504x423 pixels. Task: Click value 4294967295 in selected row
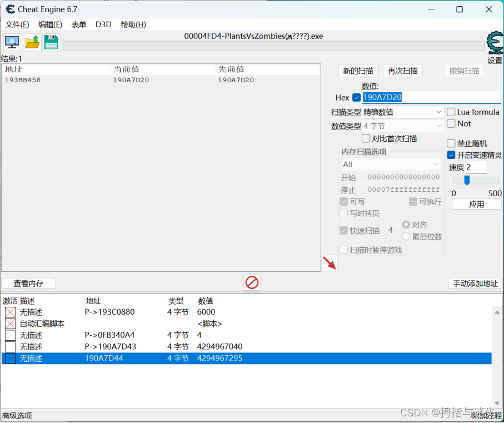(219, 359)
